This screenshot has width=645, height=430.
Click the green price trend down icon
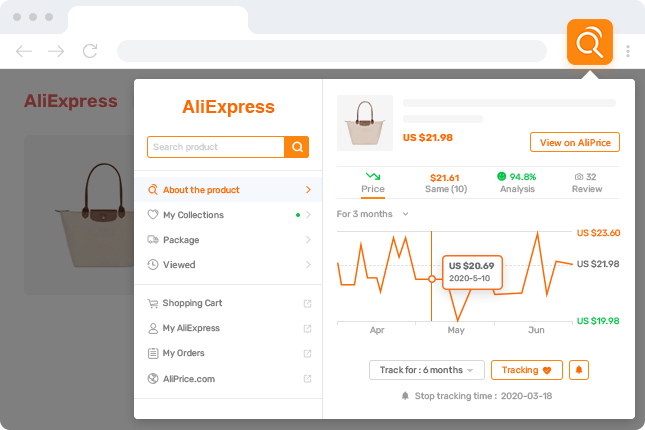pyautogui.click(x=373, y=177)
